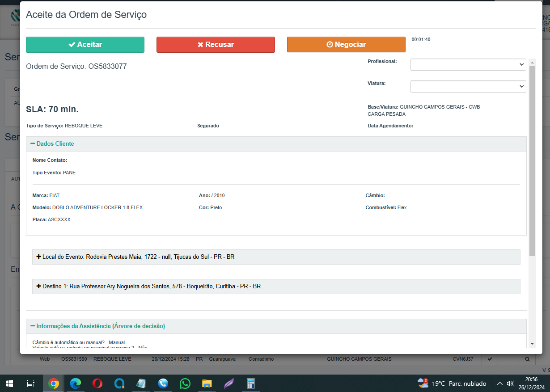Click the countdown timer 00:01:40

pos(421,40)
